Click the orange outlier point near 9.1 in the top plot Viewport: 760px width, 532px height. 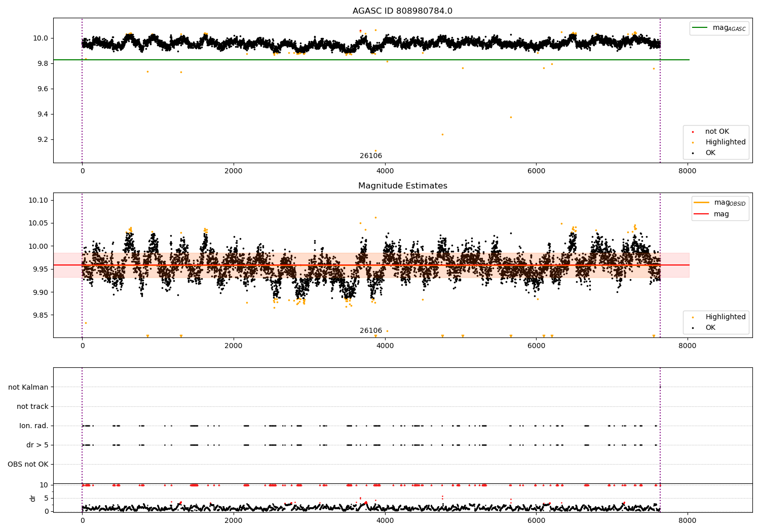click(375, 150)
